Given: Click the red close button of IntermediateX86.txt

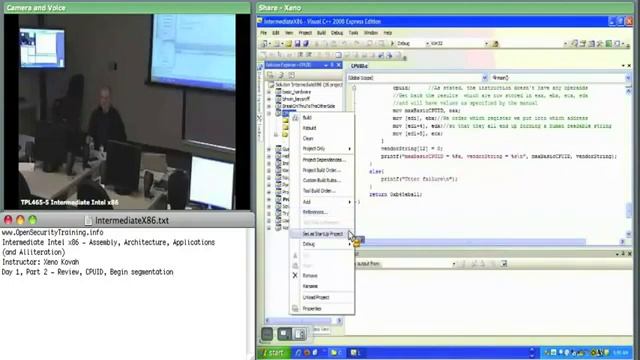Looking at the screenshot, I should click(x=8, y=220).
